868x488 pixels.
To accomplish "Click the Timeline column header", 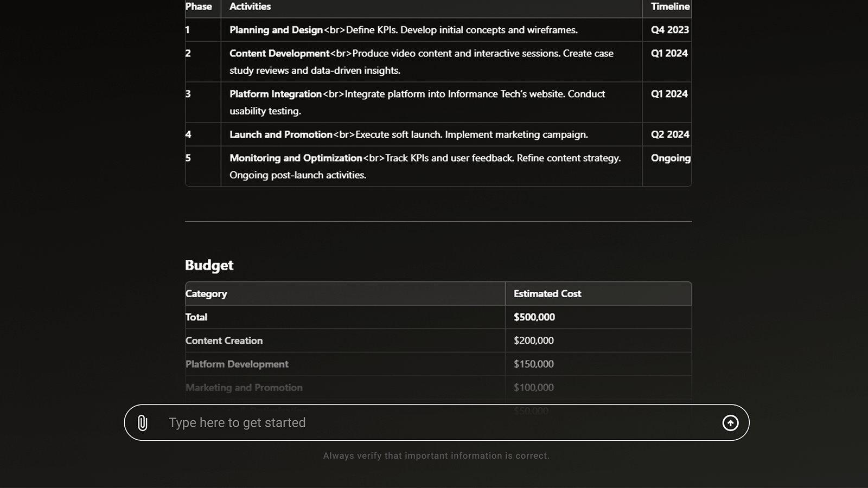I will (670, 7).
